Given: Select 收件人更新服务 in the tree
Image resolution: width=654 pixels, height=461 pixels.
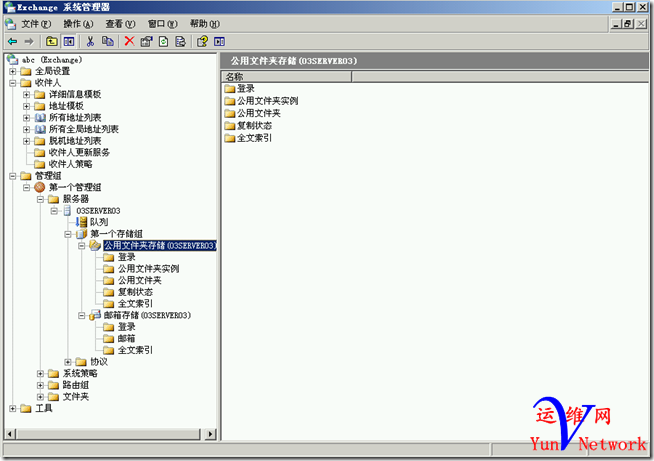Looking at the screenshot, I should pyautogui.click(x=79, y=153).
